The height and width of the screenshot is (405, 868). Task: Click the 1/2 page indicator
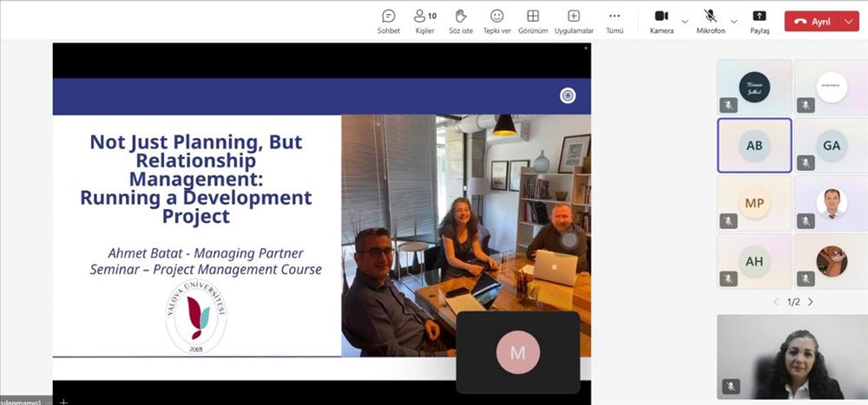click(793, 302)
